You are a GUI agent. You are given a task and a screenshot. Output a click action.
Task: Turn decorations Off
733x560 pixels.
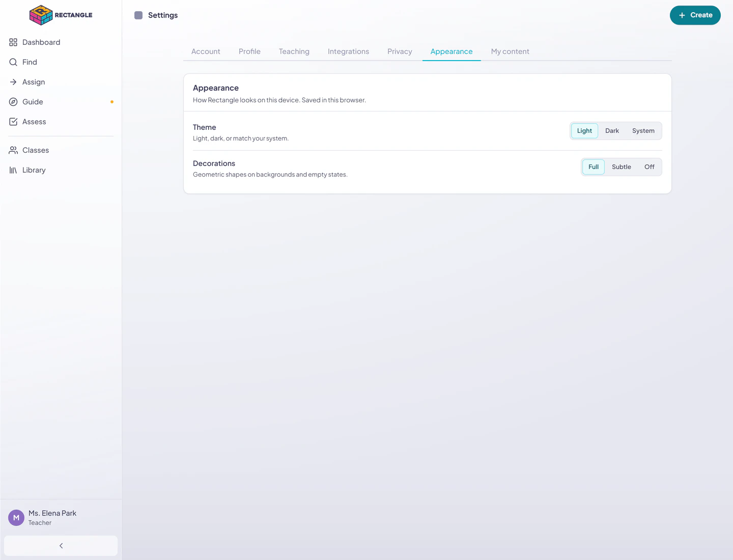point(650,167)
